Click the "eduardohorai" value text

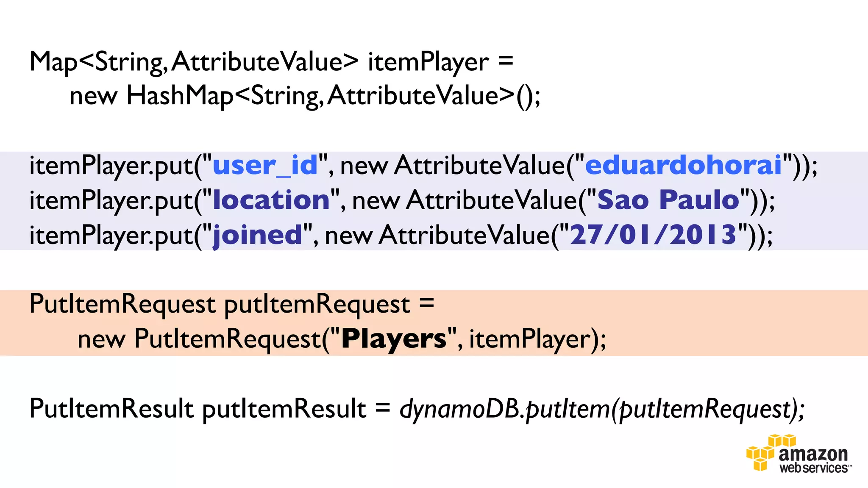683,165
